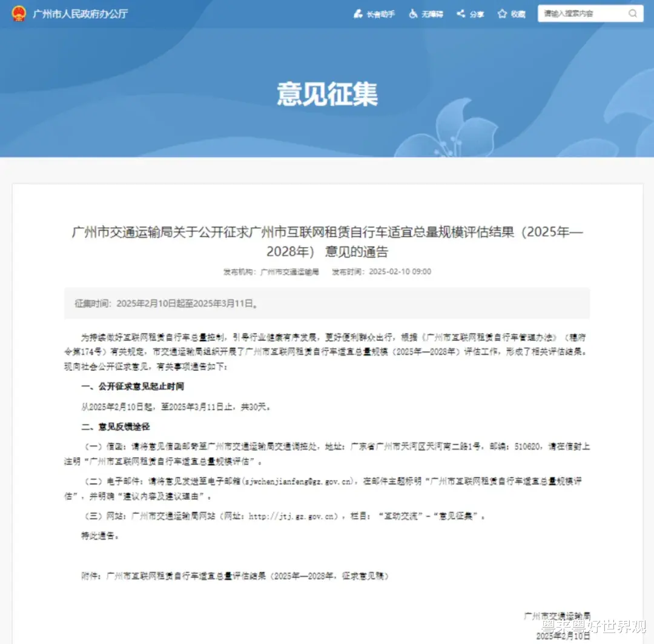Viewport: 654px width, 644px height.
Task: Open the http://jtj.gz.gov.cn website URL
Action: [291, 516]
